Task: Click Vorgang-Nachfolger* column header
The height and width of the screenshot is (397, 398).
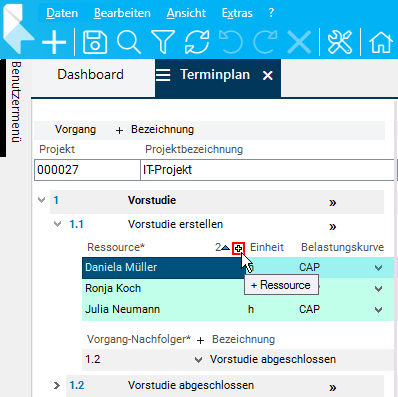Action: click(x=139, y=339)
